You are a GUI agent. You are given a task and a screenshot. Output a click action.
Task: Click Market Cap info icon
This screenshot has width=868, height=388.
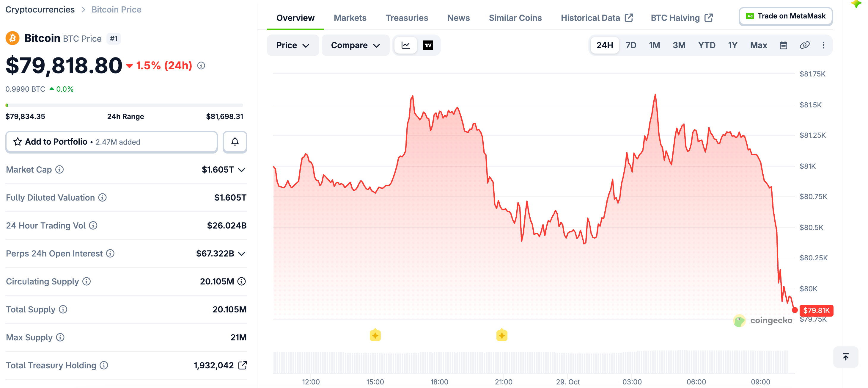point(59,170)
